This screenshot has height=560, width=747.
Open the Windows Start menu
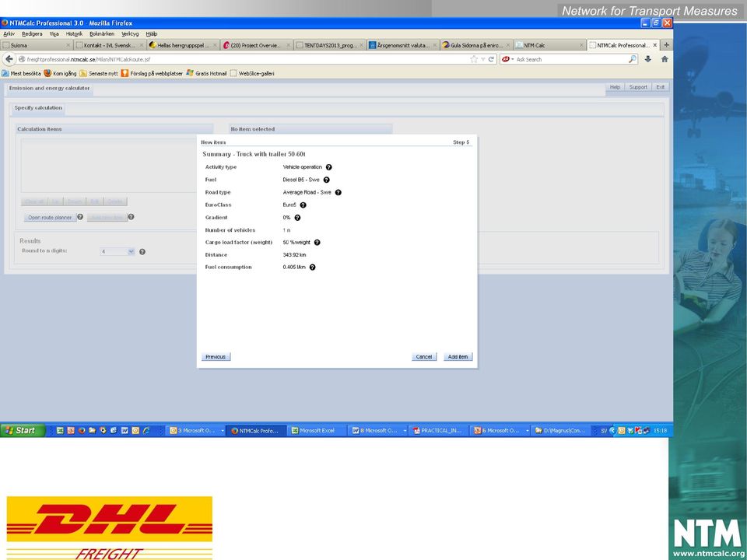tap(21, 430)
